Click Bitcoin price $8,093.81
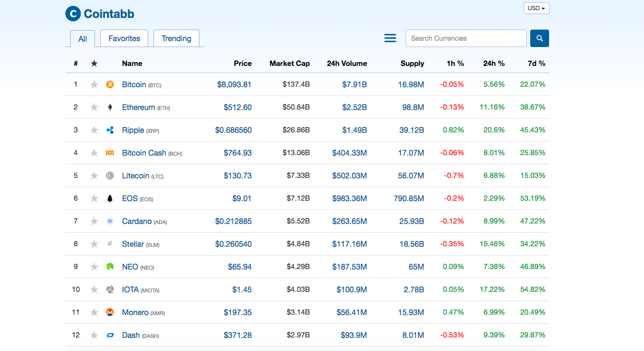Viewport: 644px width, 351px height. [234, 84]
